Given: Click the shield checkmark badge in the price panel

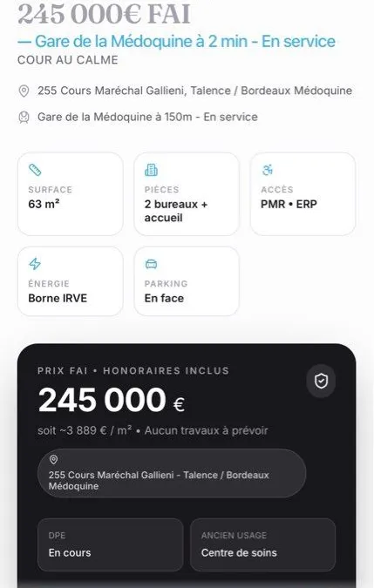Looking at the screenshot, I should click(x=321, y=381).
